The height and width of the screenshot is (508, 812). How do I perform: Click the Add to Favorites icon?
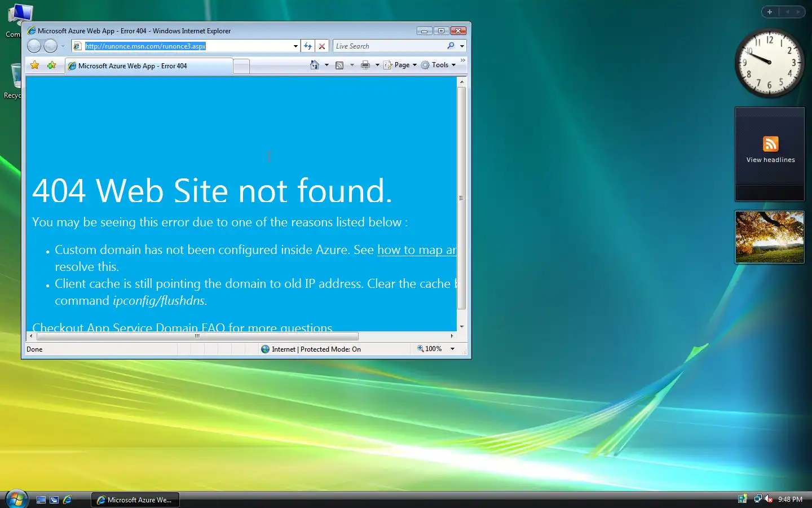pos(51,65)
